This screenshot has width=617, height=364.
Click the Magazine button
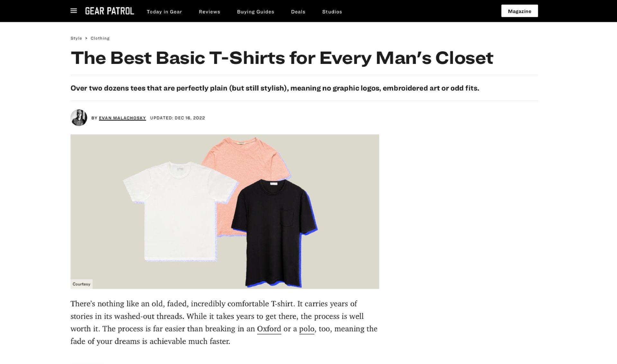[x=519, y=11]
